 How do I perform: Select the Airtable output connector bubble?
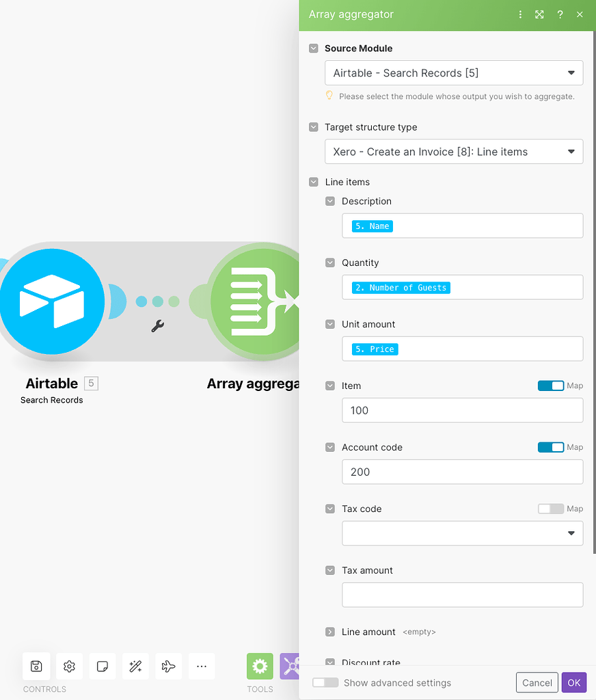click(117, 301)
